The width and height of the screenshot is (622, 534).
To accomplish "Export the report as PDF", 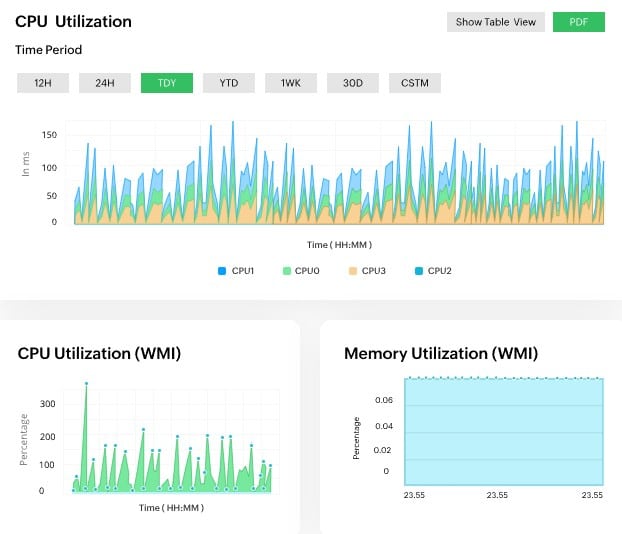I will (579, 22).
